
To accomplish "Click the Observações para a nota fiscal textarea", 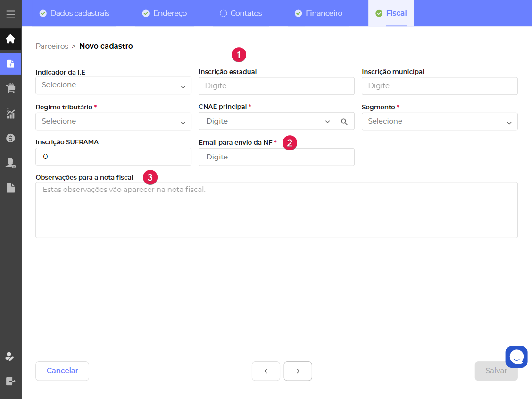I will tap(276, 210).
